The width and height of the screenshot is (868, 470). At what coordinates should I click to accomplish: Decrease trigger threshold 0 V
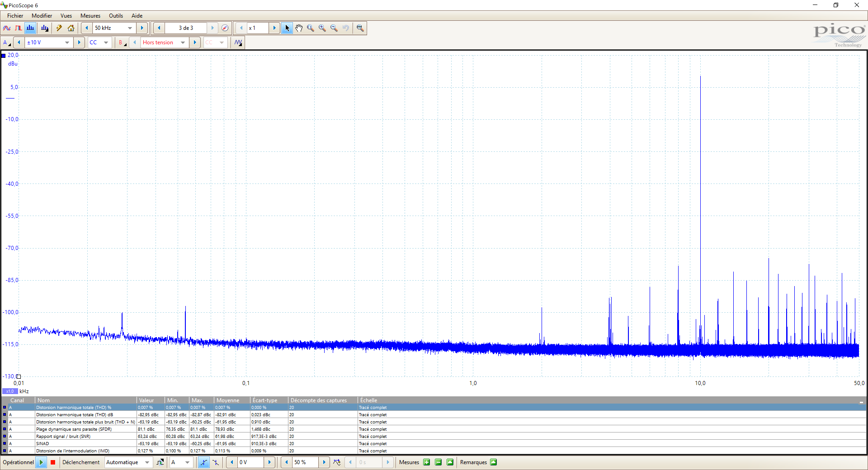click(232, 462)
